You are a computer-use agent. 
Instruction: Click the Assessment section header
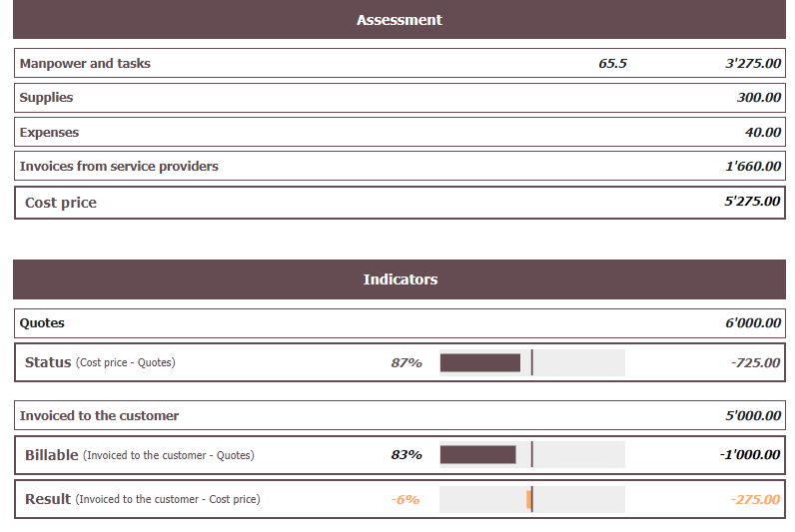(x=399, y=20)
